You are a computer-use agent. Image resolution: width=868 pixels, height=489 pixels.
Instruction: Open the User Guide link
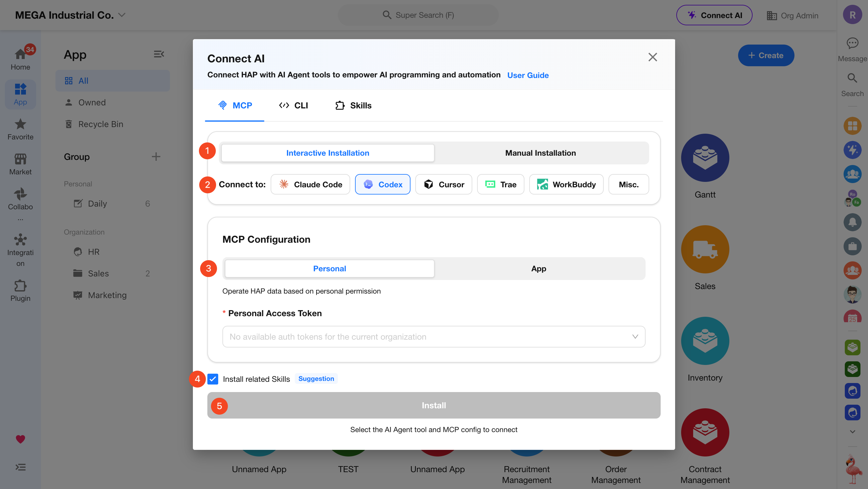point(528,75)
